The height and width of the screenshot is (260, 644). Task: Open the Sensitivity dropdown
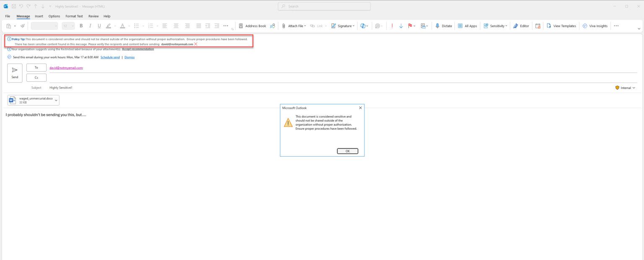(495, 26)
